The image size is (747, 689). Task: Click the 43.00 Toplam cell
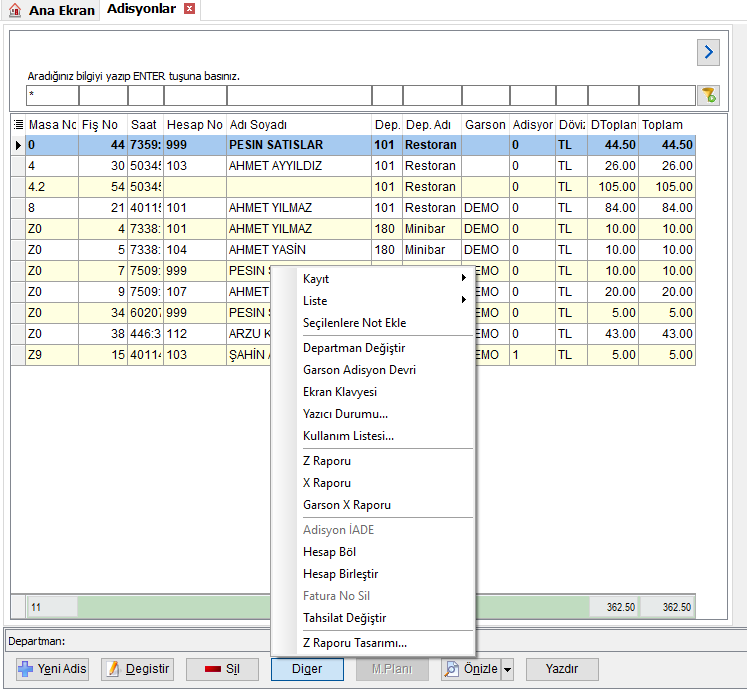click(x=667, y=334)
